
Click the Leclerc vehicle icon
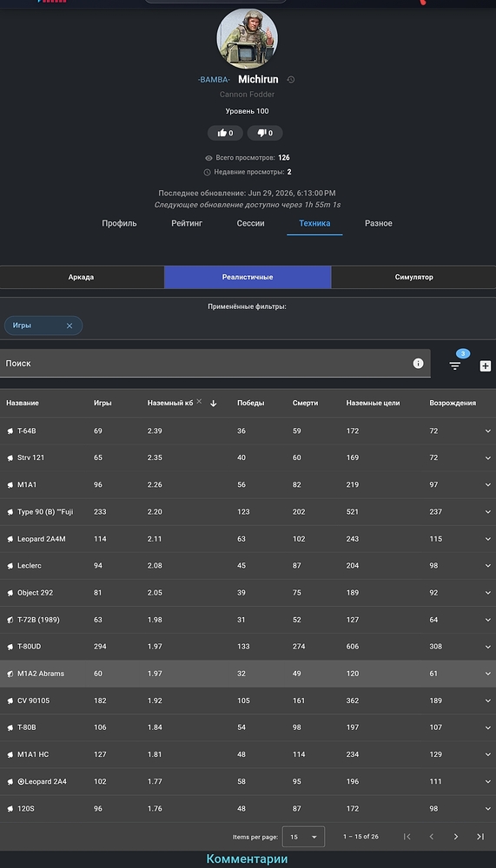click(x=10, y=566)
